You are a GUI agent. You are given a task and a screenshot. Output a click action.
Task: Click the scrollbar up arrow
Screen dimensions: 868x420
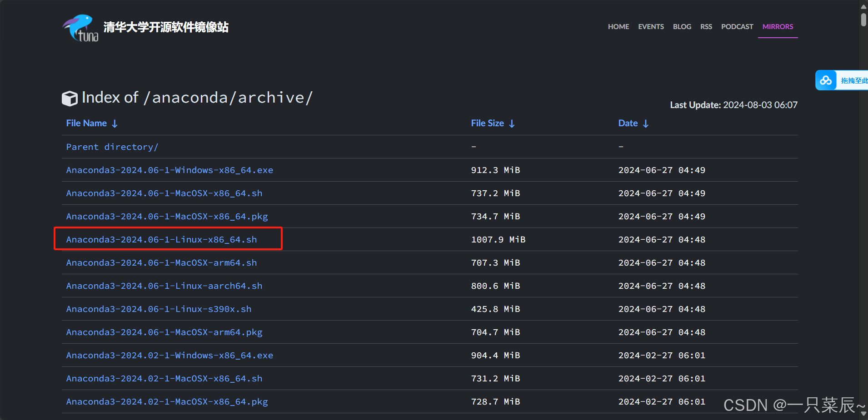863,6
